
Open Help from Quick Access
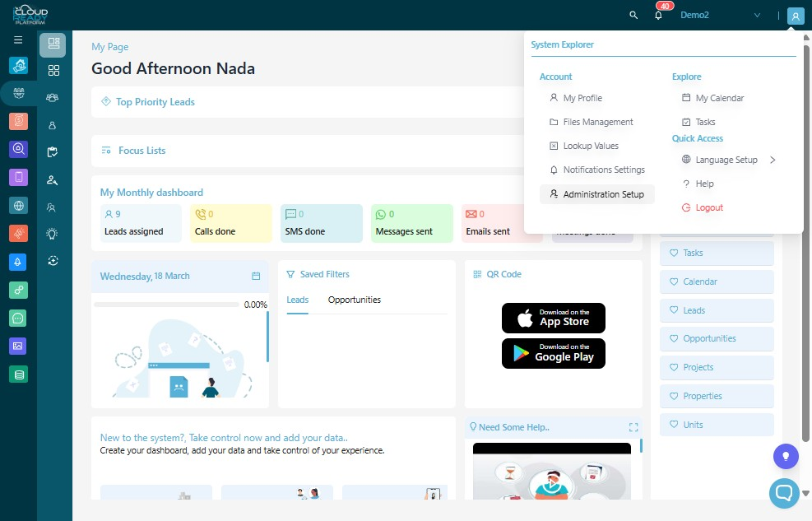point(698,184)
